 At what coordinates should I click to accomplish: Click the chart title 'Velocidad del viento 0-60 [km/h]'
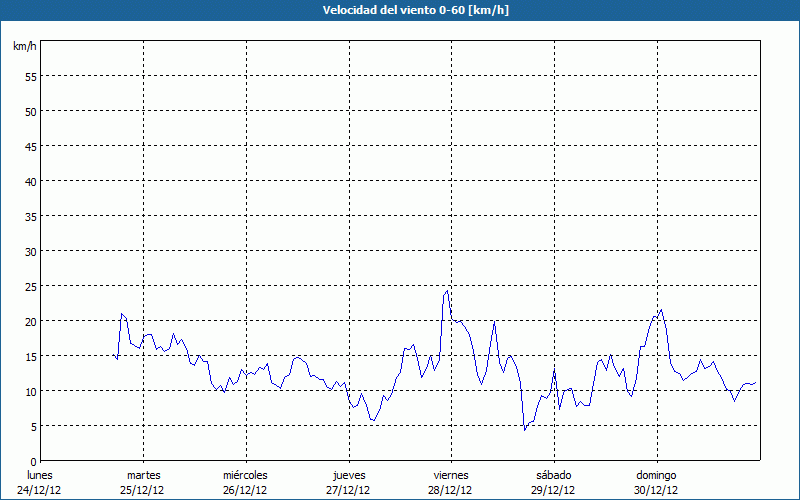tap(399, 10)
